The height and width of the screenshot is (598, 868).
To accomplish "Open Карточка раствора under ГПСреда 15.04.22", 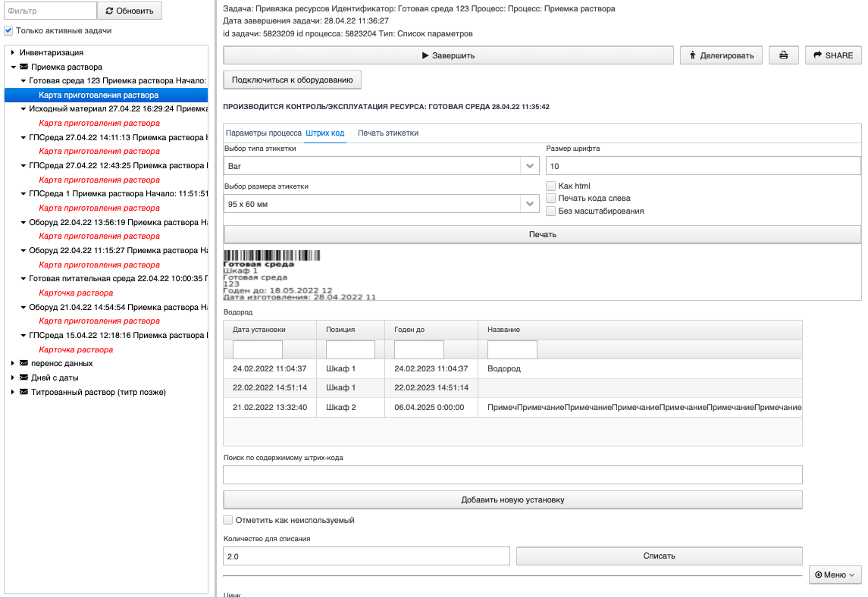I will 76,349.
